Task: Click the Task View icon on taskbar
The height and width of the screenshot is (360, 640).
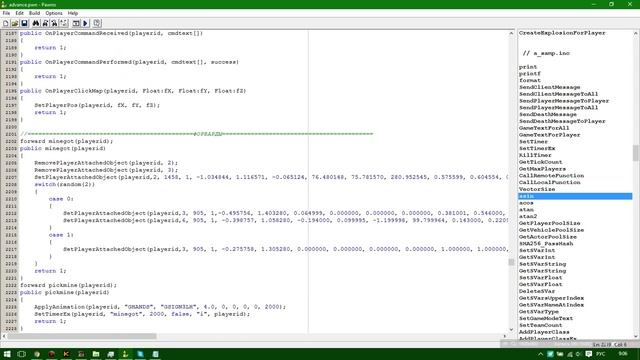Action: 22,354
